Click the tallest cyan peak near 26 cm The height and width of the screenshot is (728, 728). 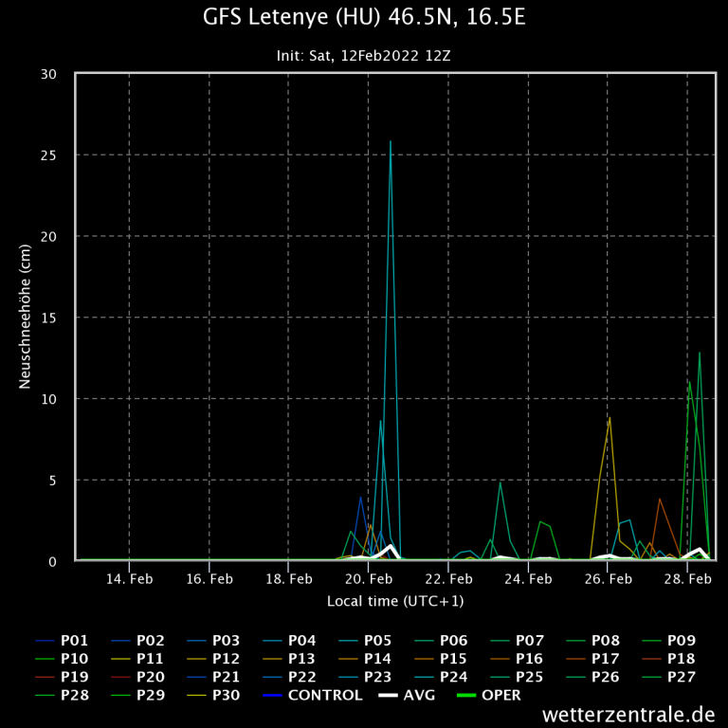tap(390, 142)
